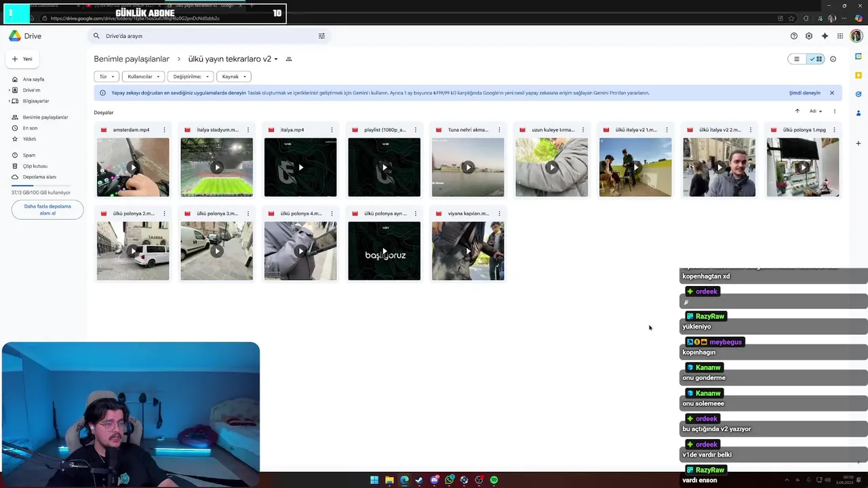Open more actions for italya.mp4
868x488 pixels.
(332, 129)
